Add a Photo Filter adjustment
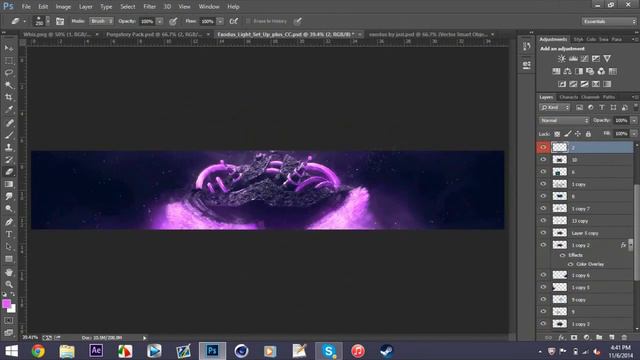Viewport: 640px width, 360px height. tap(590, 71)
